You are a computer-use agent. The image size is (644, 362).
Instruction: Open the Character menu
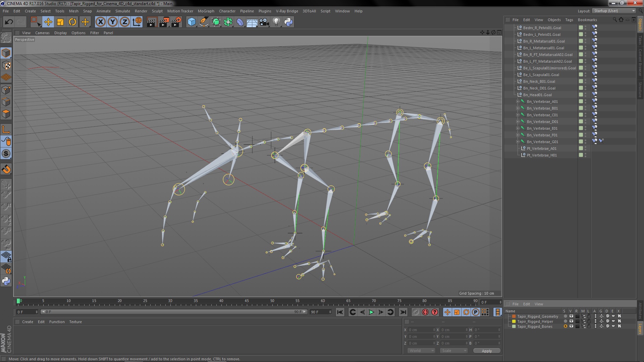[x=227, y=11]
